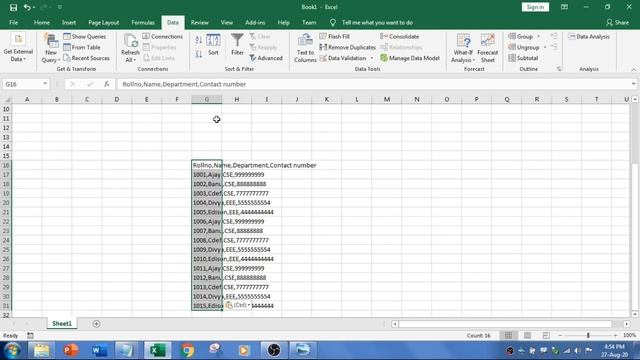Click the Forecast Sheet button
This screenshot has width=640, height=360.
pyautogui.click(x=487, y=48)
